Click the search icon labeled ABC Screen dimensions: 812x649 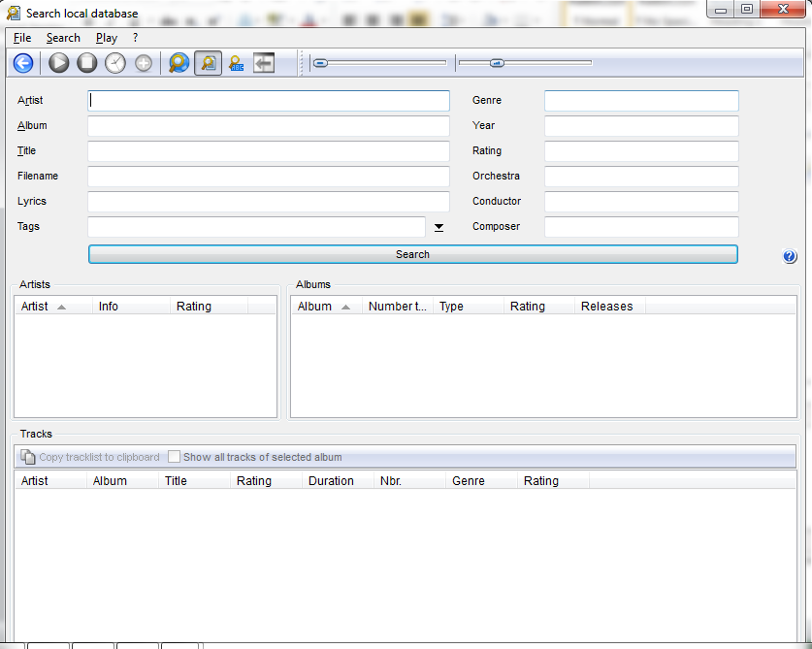(236, 63)
